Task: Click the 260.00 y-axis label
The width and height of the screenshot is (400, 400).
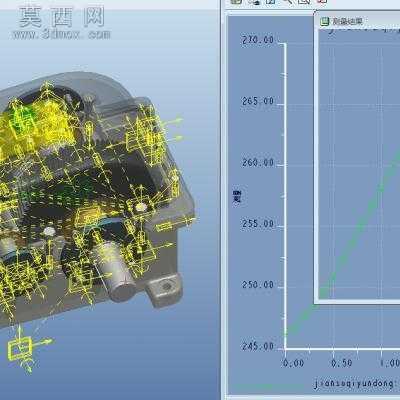Action: click(x=258, y=162)
